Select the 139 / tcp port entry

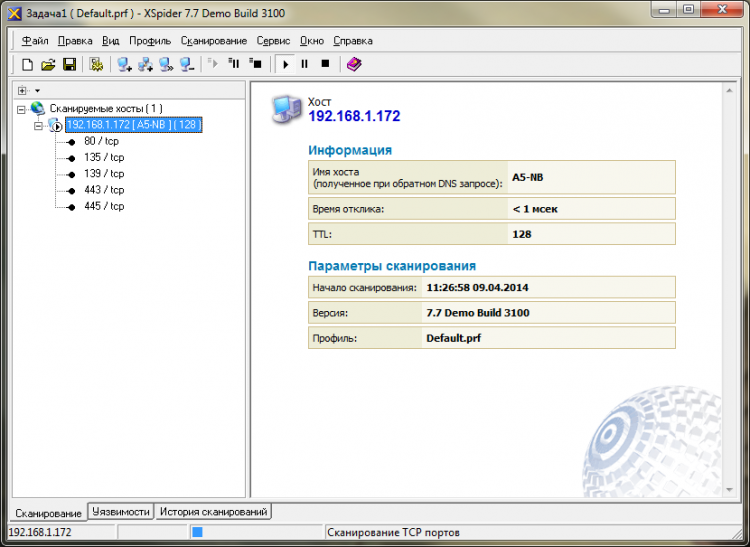tap(104, 174)
